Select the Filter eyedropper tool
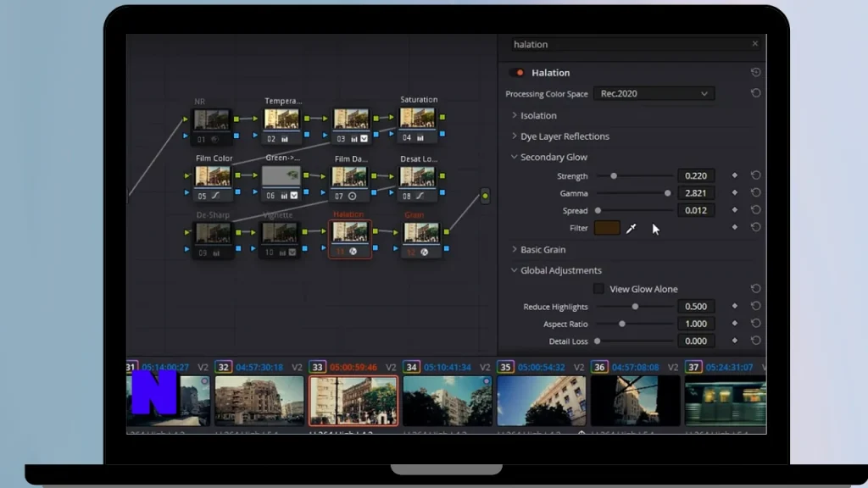This screenshot has width=868, height=488. [x=631, y=228]
